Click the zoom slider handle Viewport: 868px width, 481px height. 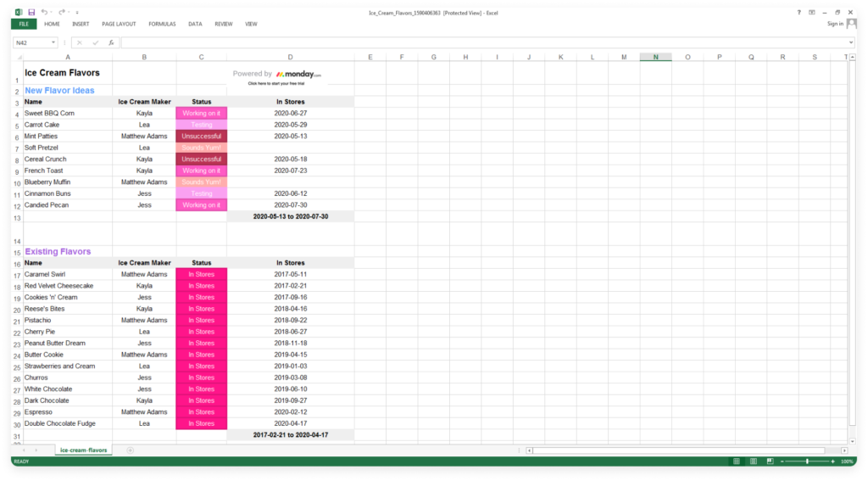(808, 461)
